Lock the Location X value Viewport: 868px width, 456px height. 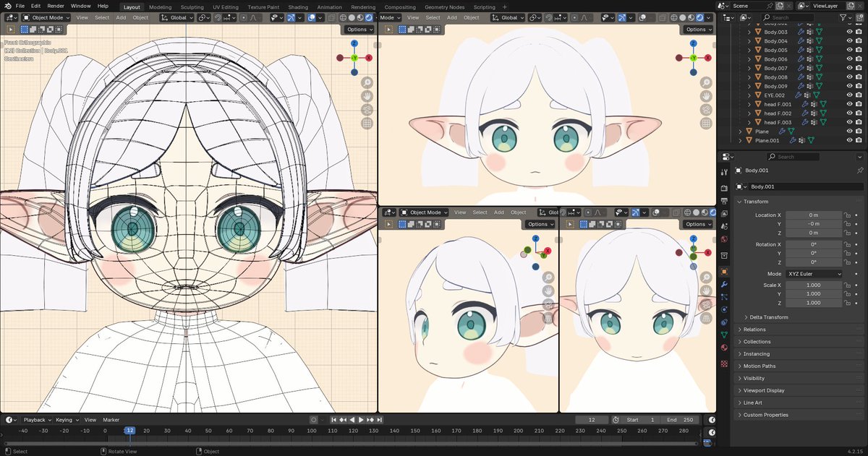coord(848,215)
